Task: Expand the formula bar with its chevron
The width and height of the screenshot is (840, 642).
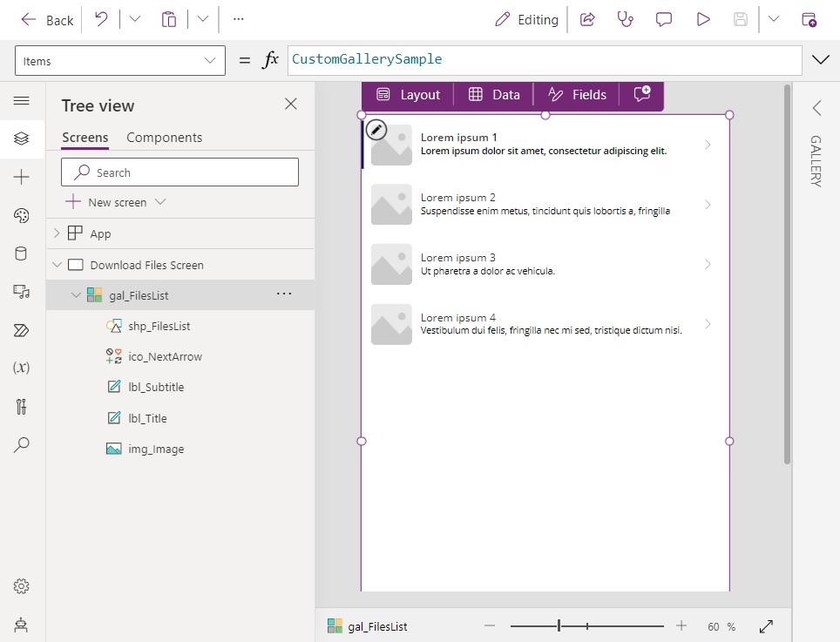Action: coord(820,60)
